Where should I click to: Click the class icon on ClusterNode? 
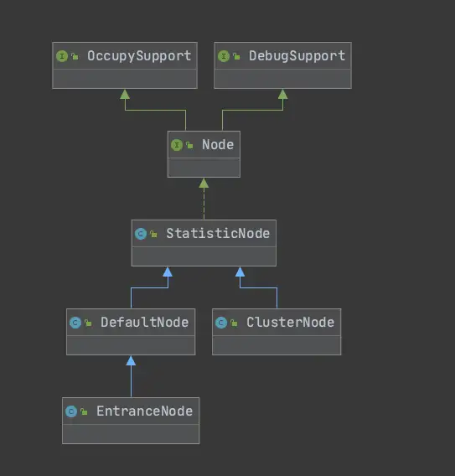(221, 323)
